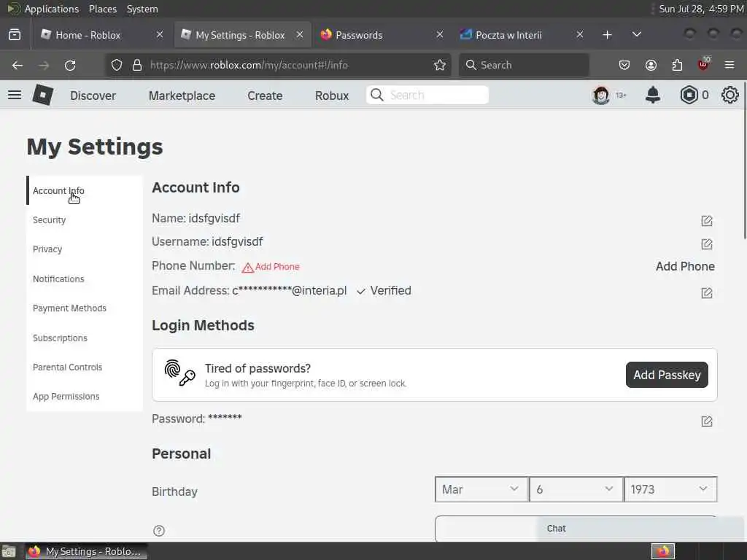Open the Places menu in top panel
This screenshot has width=747, height=560.
click(x=103, y=9)
